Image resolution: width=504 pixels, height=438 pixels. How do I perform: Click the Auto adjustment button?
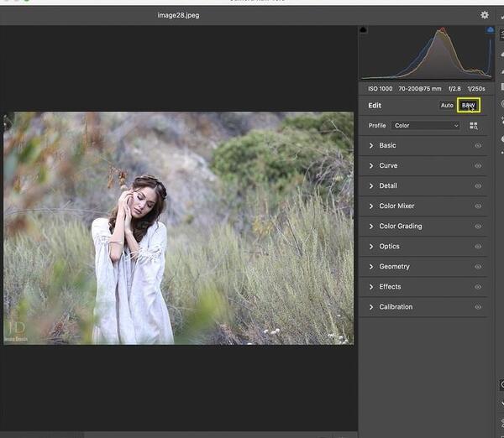[x=447, y=106]
